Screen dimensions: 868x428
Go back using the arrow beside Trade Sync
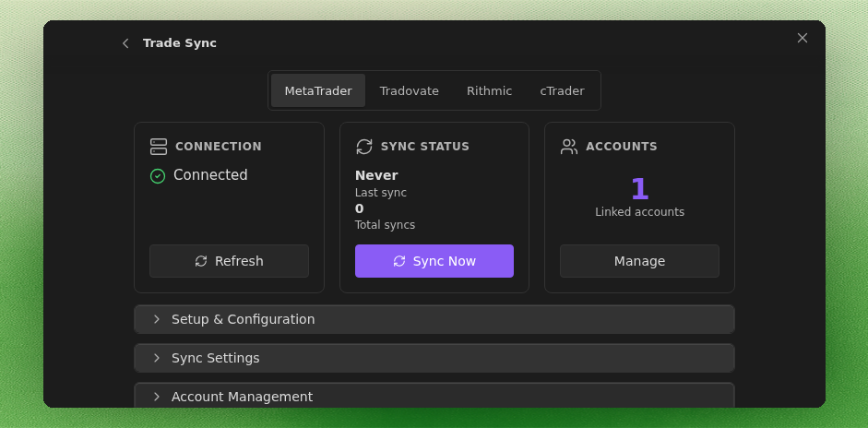tap(125, 43)
